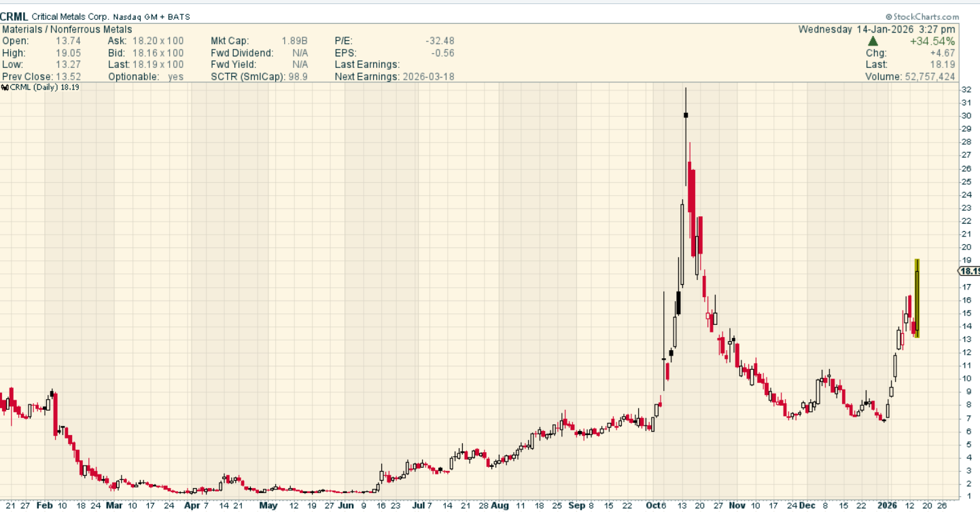Click the candlestick icon beside CRML (Daily) legend
The image size is (980, 518).
5,87
